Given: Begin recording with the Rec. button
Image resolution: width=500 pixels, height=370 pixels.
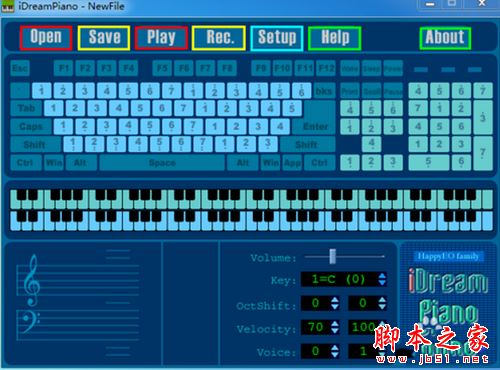Looking at the screenshot, I should pyautogui.click(x=219, y=38).
